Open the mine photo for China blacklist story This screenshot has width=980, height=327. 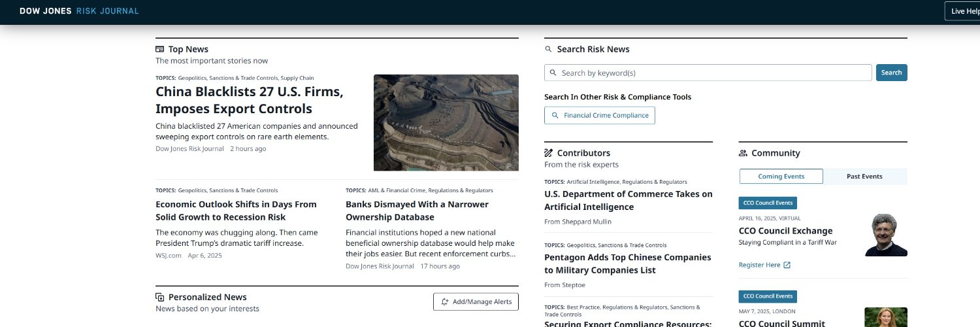coord(446,122)
